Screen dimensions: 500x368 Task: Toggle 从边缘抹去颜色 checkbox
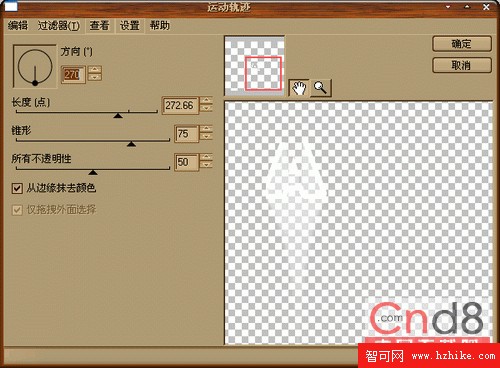17,188
